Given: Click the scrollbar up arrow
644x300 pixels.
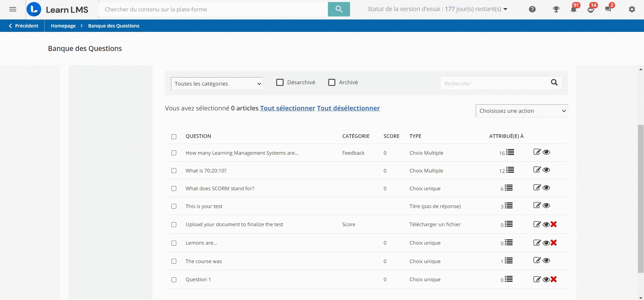Looking at the screenshot, I should [x=641, y=69].
